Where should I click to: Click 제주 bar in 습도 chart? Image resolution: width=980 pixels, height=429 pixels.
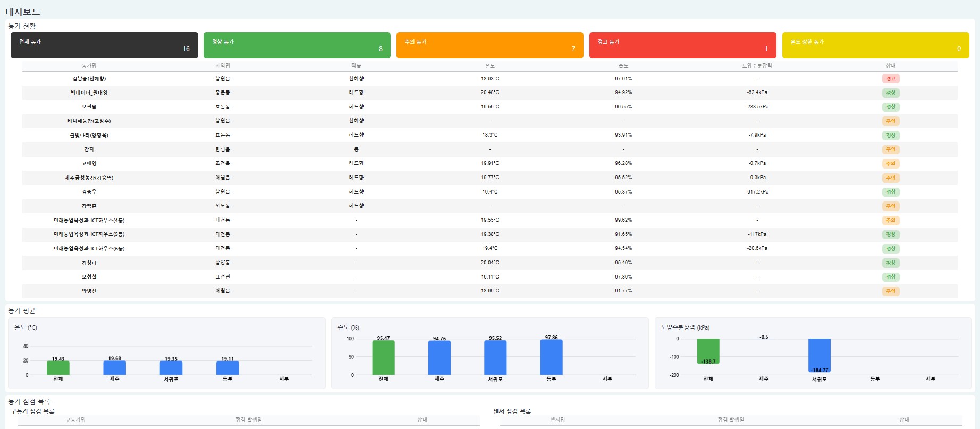pos(440,358)
